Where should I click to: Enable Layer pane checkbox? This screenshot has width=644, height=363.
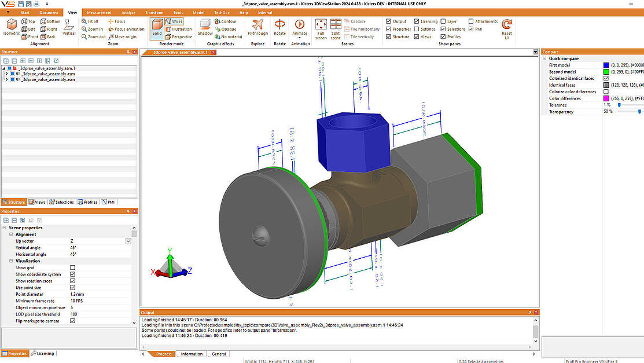443,21
